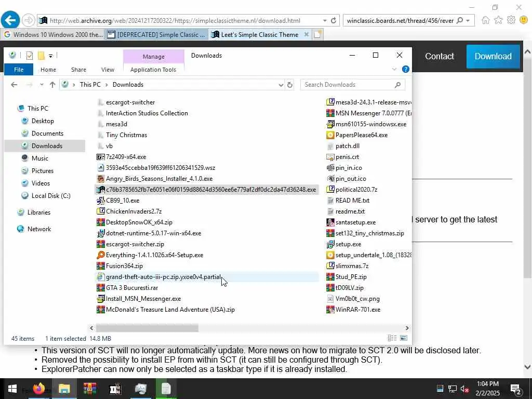
Task: Click the Download button on webpage
Action: coord(493,56)
